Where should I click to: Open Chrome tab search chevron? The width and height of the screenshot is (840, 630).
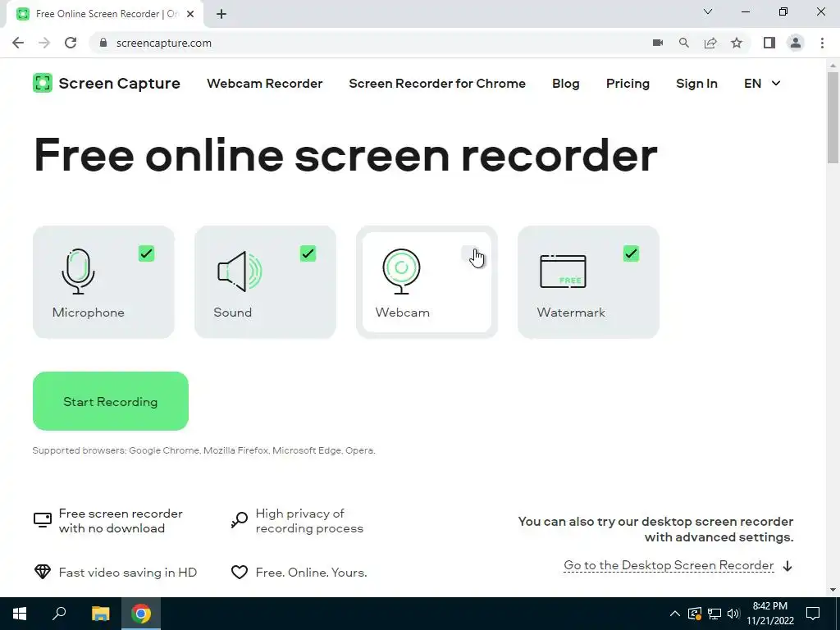(708, 11)
